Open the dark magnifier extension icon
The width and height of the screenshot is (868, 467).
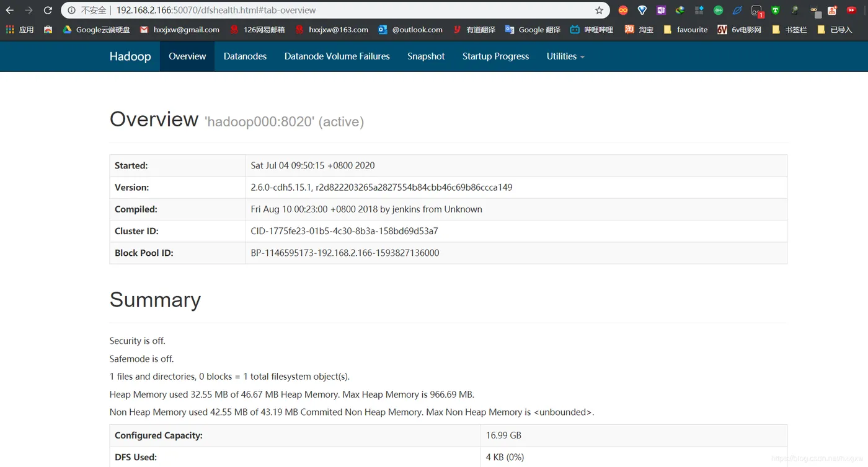794,11
